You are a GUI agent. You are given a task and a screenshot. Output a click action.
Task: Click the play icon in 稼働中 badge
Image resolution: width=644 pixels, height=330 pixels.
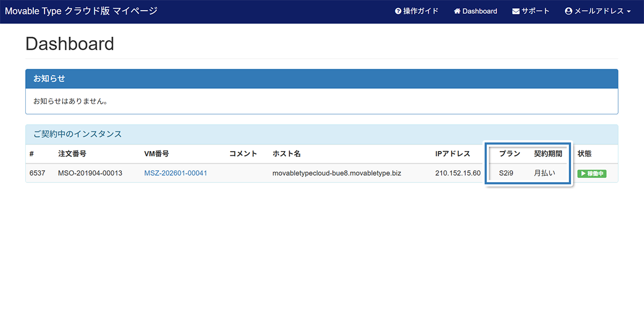(x=582, y=174)
